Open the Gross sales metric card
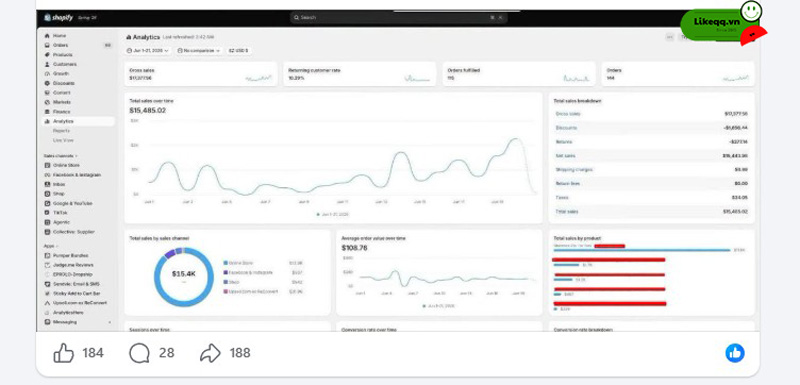The height and width of the screenshot is (385, 800). pyautogui.click(x=201, y=74)
